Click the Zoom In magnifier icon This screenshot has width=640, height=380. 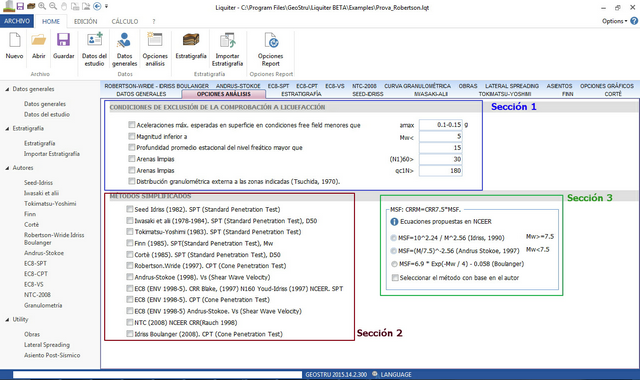[42, 6]
